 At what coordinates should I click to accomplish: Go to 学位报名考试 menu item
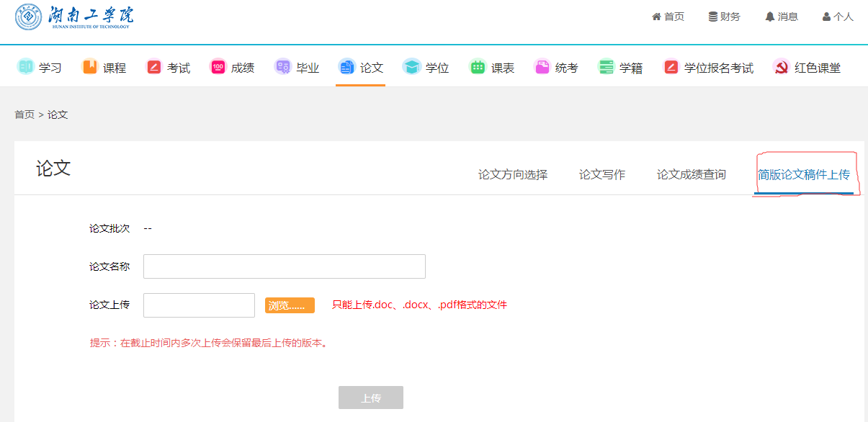pos(718,68)
